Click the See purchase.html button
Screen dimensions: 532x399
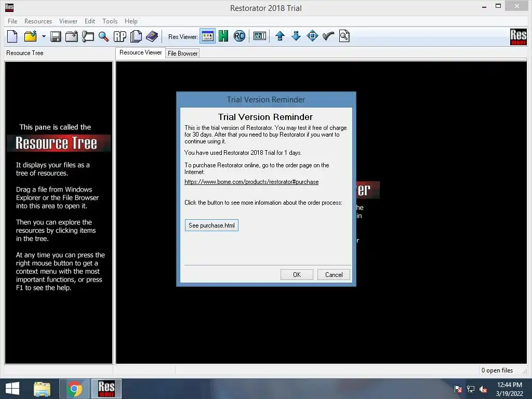click(x=212, y=225)
